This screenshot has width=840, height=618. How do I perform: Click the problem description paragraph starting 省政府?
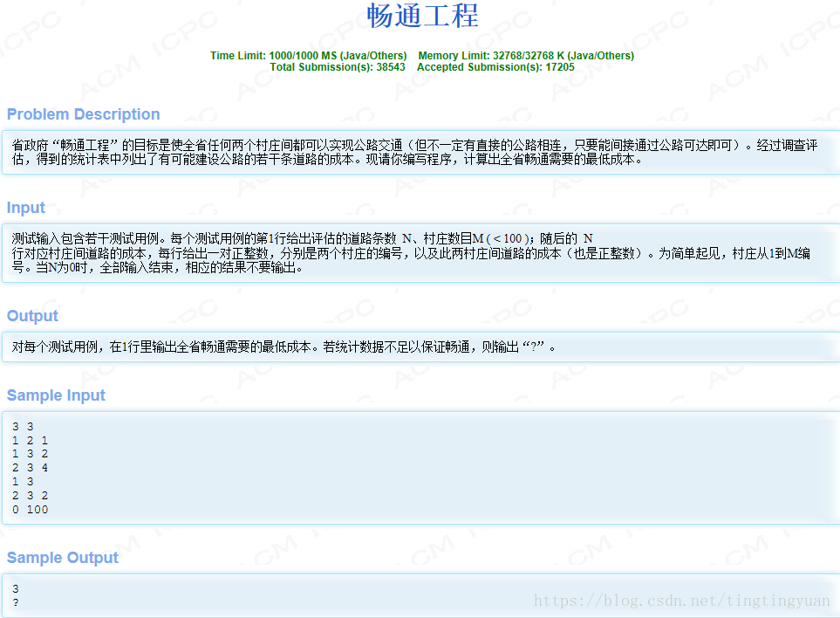pyautogui.click(x=414, y=152)
